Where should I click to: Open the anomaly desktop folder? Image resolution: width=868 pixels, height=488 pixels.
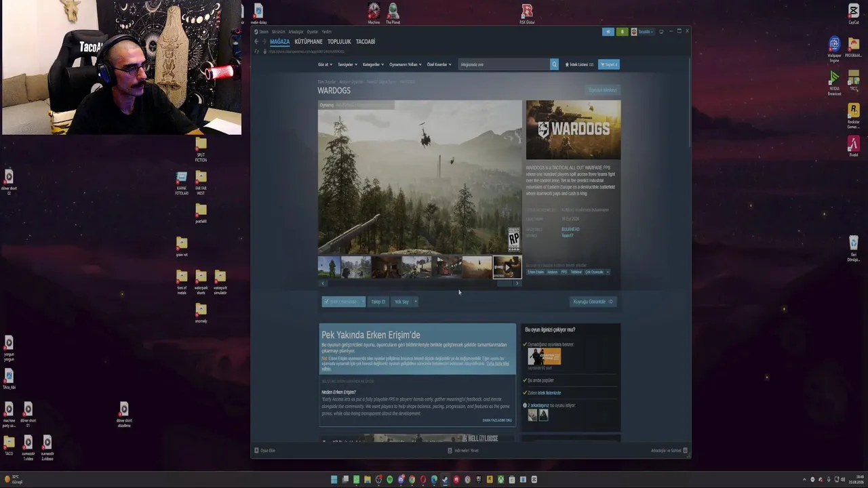coord(201,312)
